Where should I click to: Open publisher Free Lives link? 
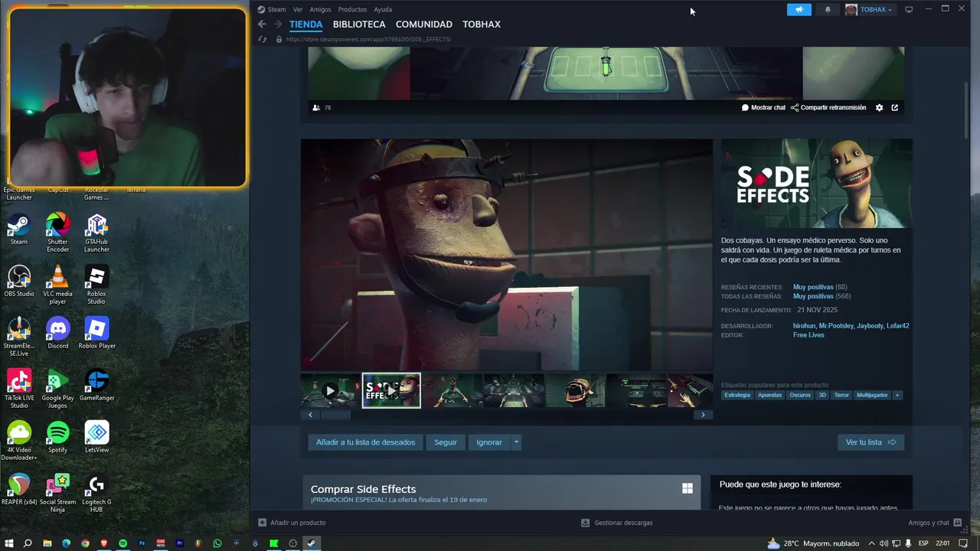(808, 335)
